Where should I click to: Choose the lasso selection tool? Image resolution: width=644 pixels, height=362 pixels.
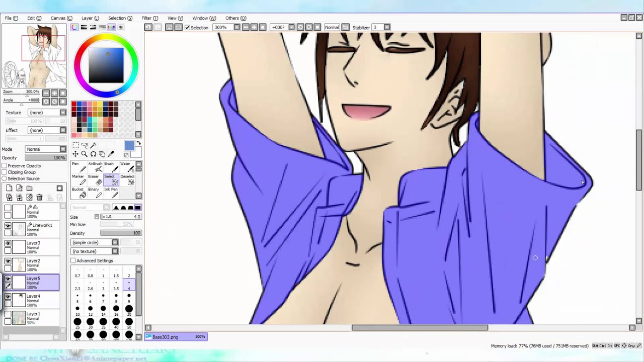84,145
